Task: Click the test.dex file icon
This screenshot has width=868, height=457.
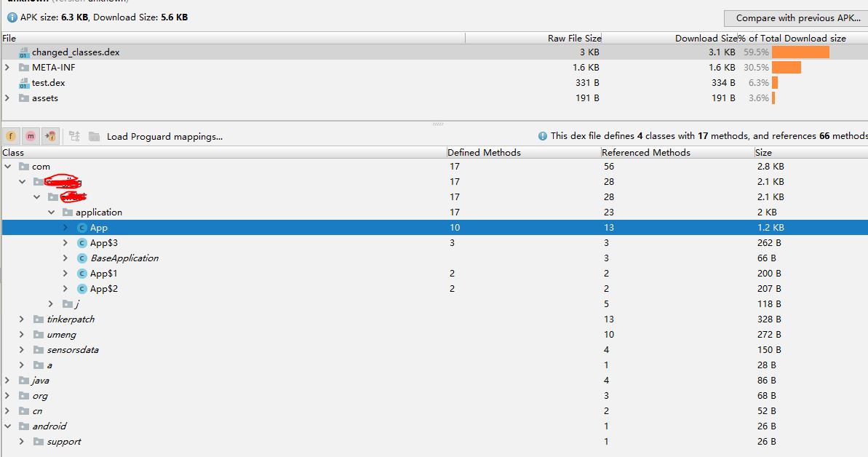Action: point(24,83)
